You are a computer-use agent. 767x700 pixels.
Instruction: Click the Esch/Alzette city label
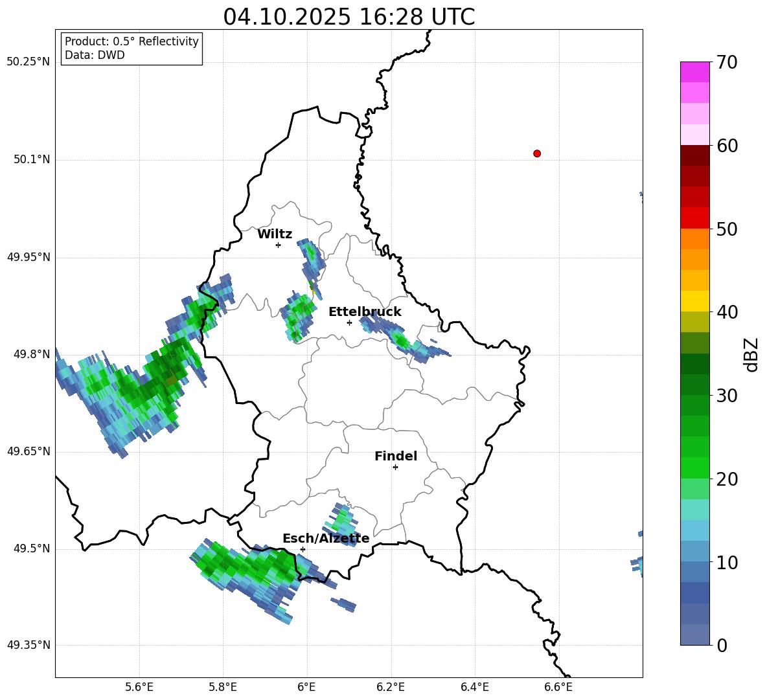326,539
